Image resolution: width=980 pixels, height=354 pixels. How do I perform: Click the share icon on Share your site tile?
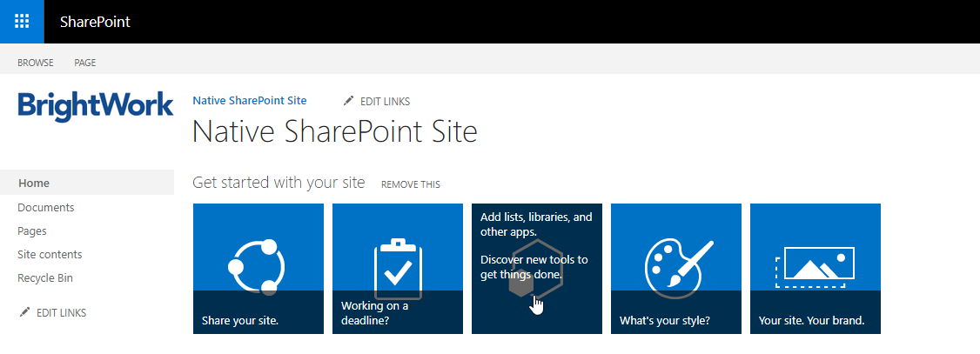point(257,265)
